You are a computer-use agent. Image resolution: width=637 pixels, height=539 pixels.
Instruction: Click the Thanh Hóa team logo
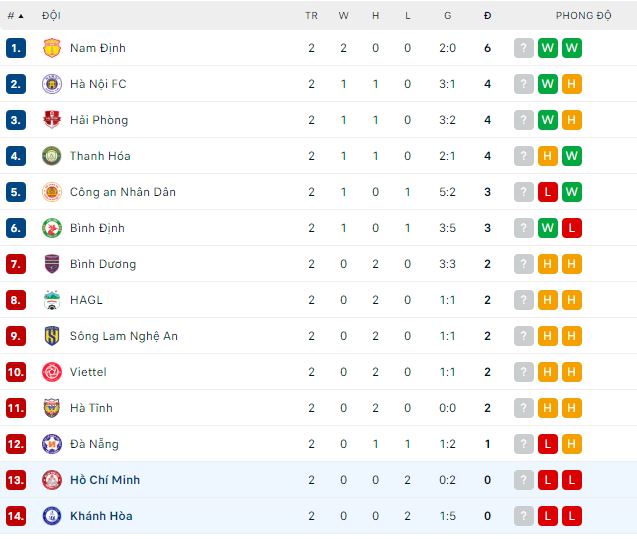point(51,156)
